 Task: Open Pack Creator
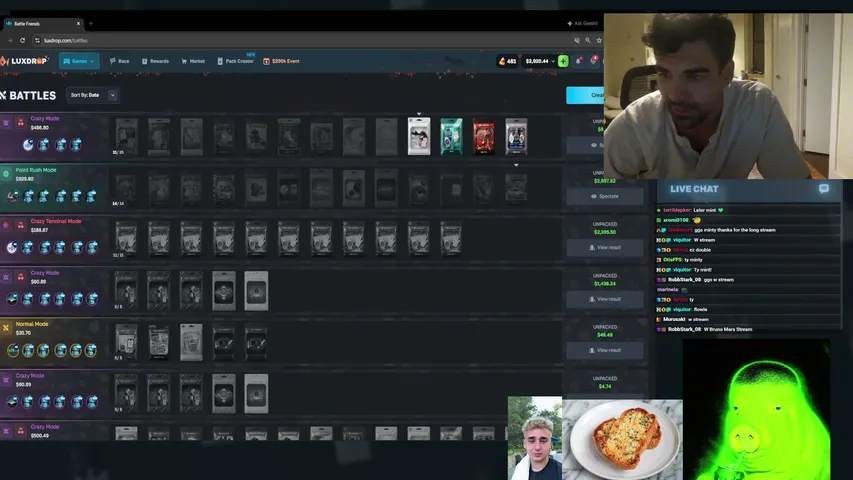(236, 61)
